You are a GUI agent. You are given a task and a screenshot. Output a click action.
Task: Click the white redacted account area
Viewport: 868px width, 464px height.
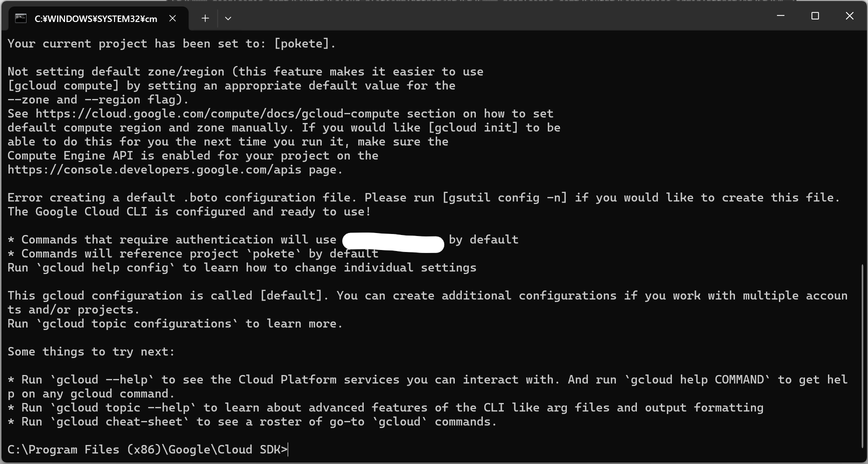click(x=393, y=243)
